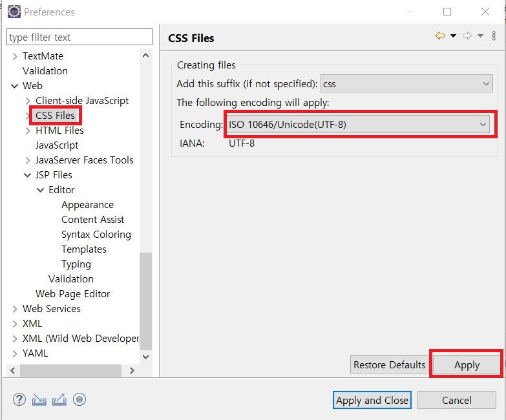Select JavaServer Faces Tools item
This screenshot has width=506, height=420.
click(x=84, y=160)
